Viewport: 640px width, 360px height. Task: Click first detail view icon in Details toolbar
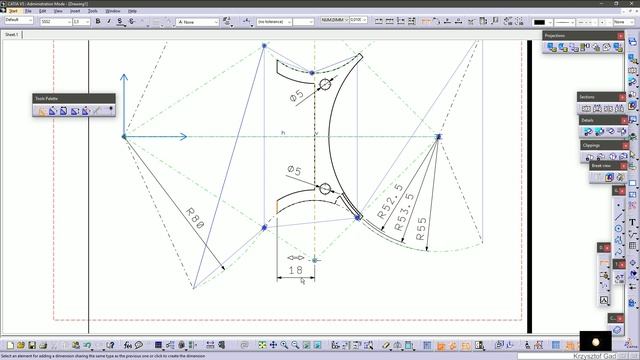click(588, 131)
